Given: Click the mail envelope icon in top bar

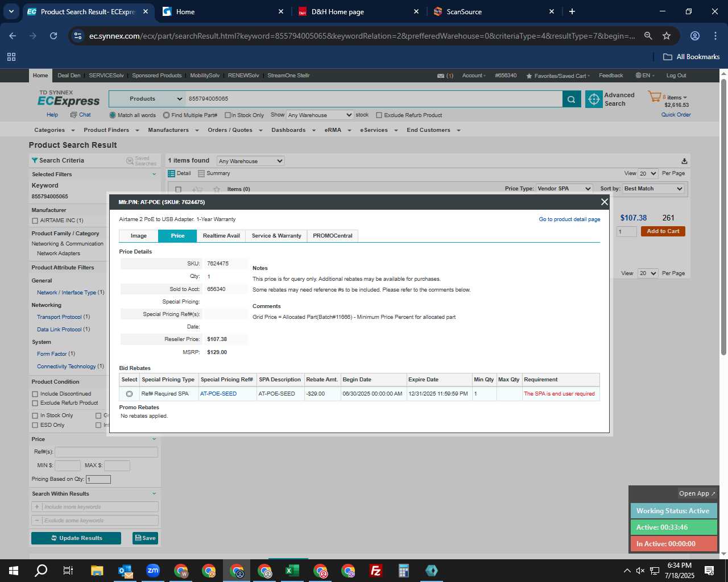Looking at the screenshot, I should (x=441, y=76).
